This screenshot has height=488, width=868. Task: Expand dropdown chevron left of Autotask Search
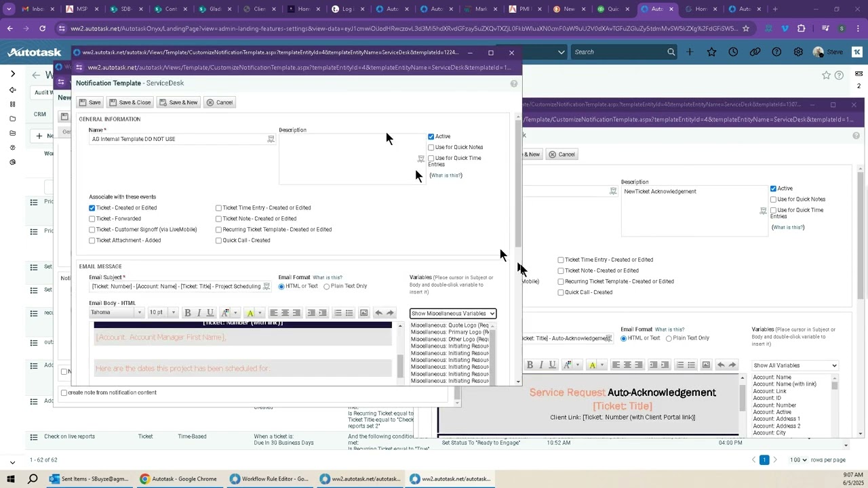coord(561,52)
